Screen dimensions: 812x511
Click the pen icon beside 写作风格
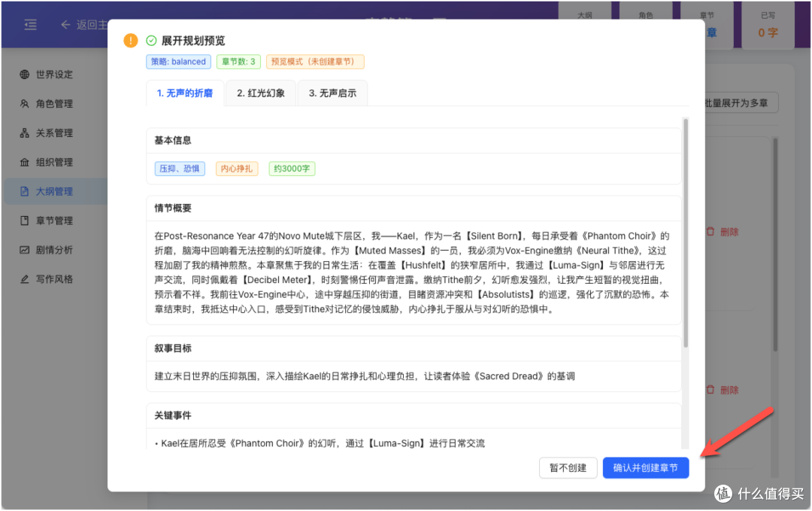[24, 278]
